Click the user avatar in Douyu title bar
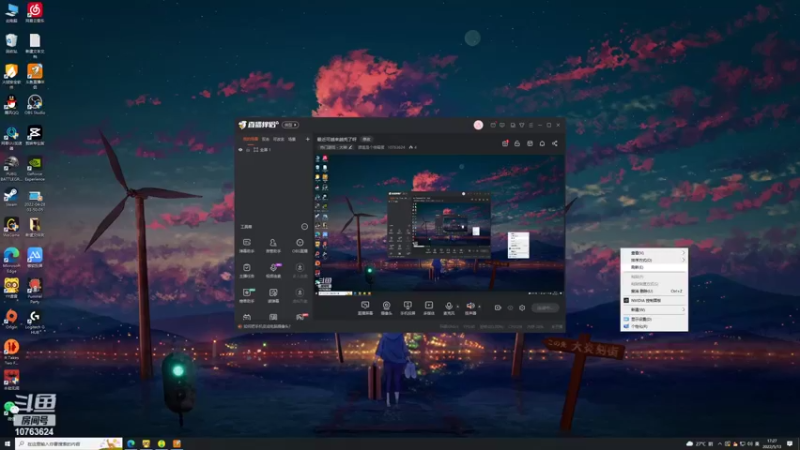Screen dimensions: 800x450 (x=478, y=125)
